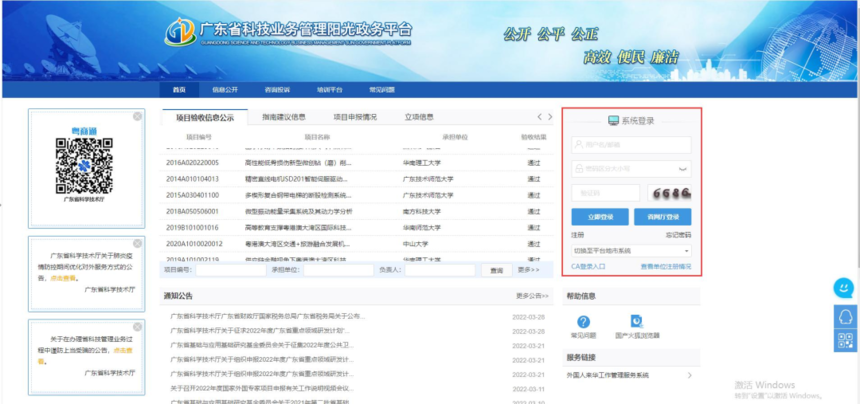Click 南方科技大学 in the unit column
Image resolution: width=860 pixels, height=404 pixels.
pyautogui.click(x=421, y=211)
